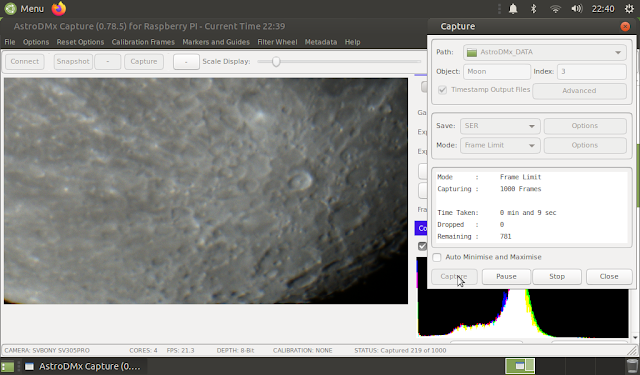Click the volume speaker icon
This screenshot has width=640, height=375.
pos(577,9)
